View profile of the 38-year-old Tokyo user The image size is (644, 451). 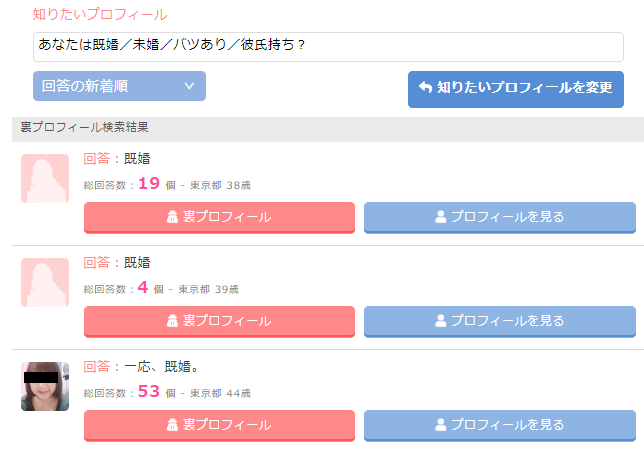[499, 217]
